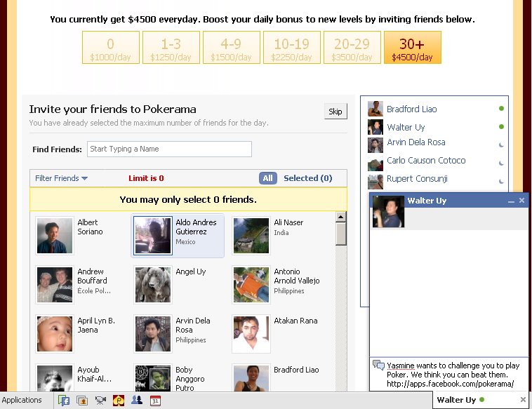This screenshot has width=532, height=409.
Task: Open Arvin Dela Rosa's avatar in online list
Action: tap(375, 145)
